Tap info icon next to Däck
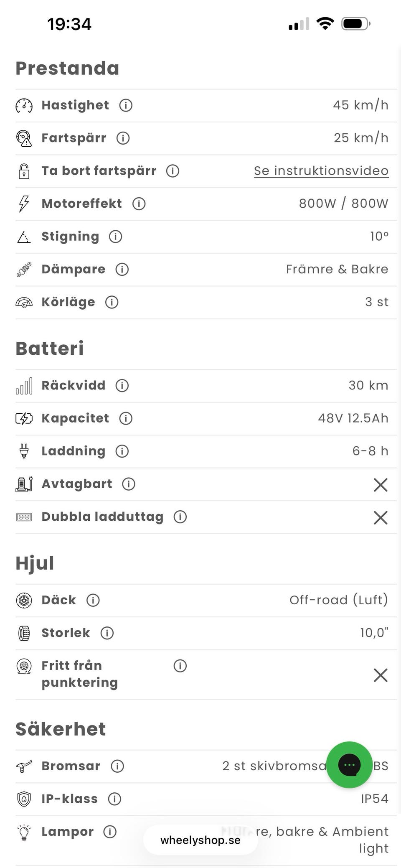Screen dimensions: 401x868 (93, 600)
